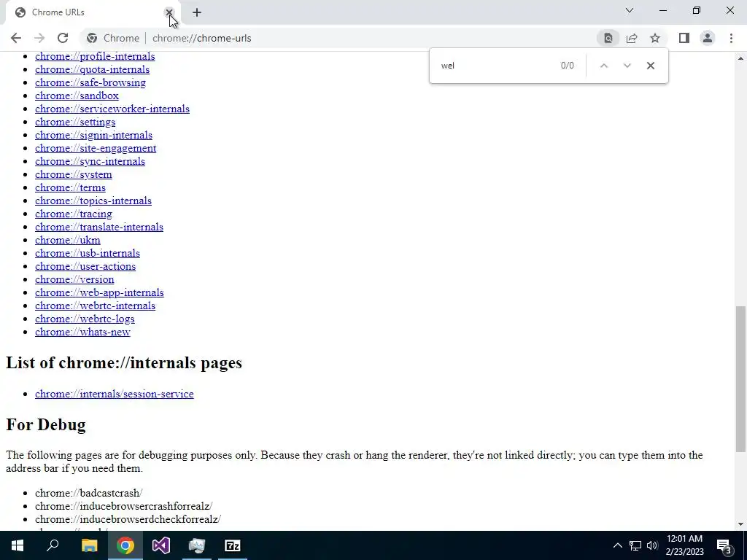This screenshot has height=560, width=747.
Task: Open chrome://usb-internals link
Action: 88,253
